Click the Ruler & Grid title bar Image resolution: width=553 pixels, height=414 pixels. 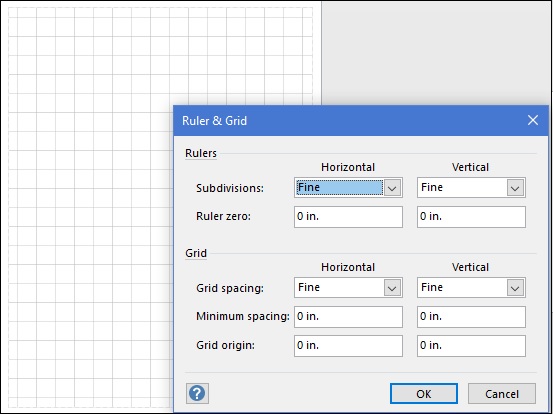[x=353, y=121]
